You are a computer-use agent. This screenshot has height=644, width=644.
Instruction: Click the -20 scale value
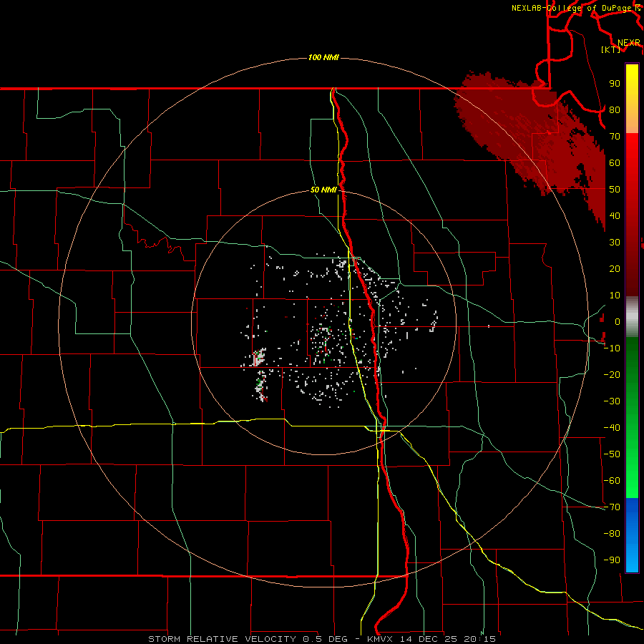coord(612,375)
